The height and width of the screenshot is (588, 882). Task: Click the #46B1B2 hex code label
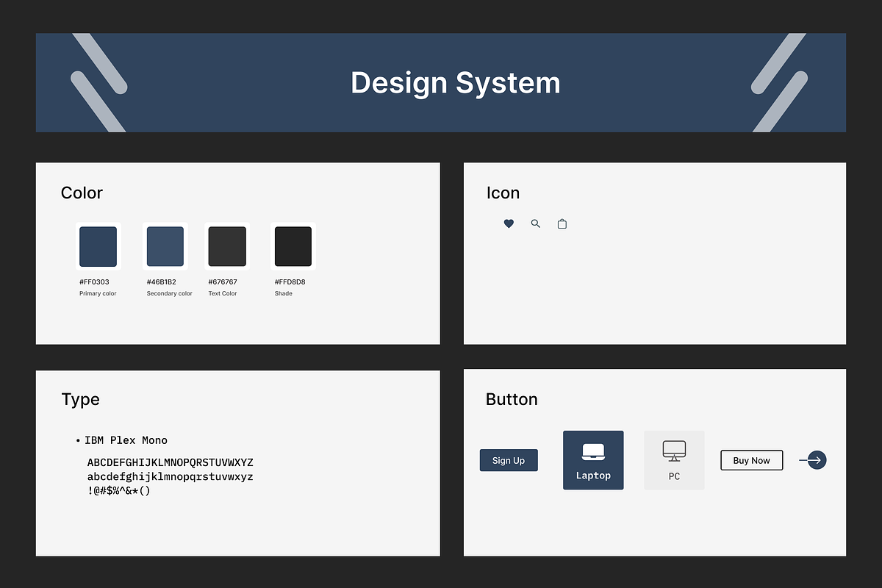tap(161, 282)
